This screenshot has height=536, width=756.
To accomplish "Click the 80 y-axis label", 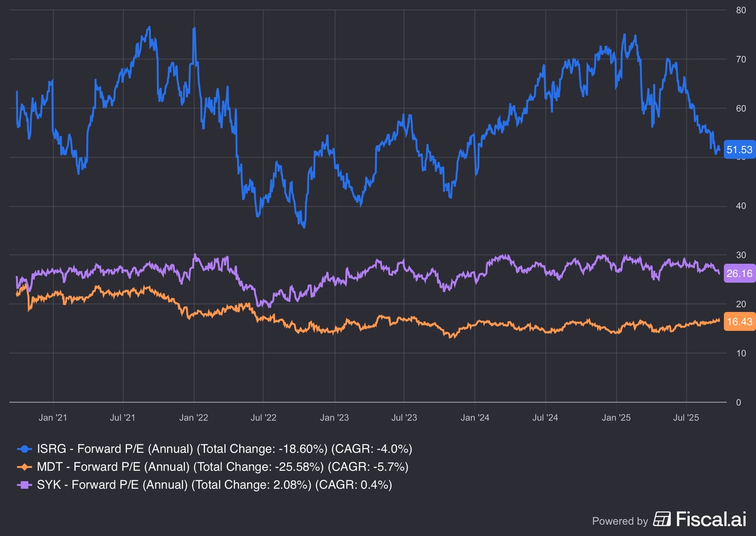I will coord(741,10).
